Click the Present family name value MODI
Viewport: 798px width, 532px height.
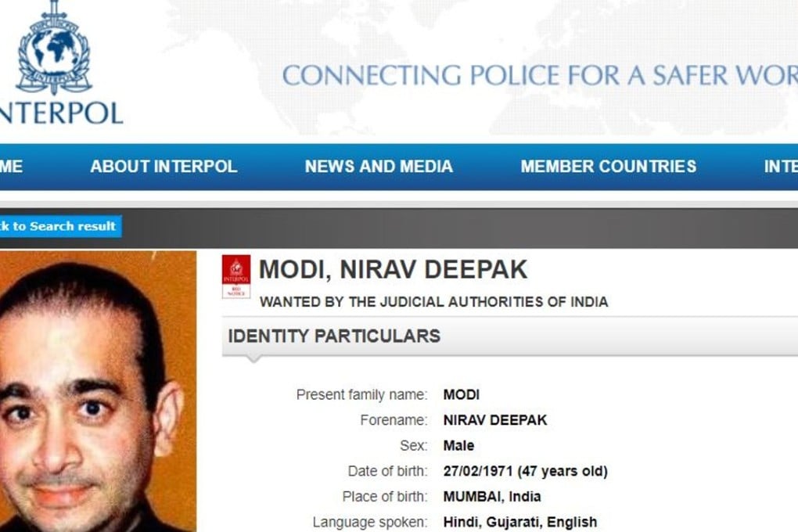pyautogui.click(x=460, y=395)
